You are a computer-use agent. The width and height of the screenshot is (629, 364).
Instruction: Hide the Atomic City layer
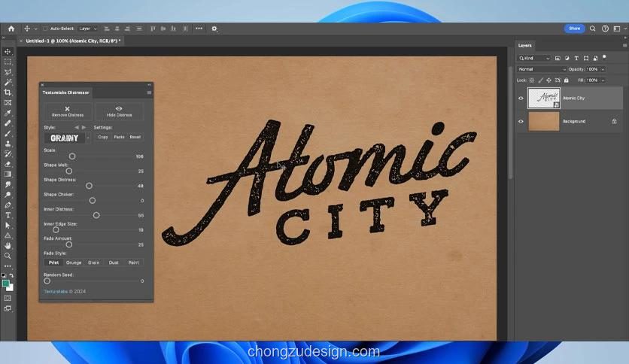(521, 99)
